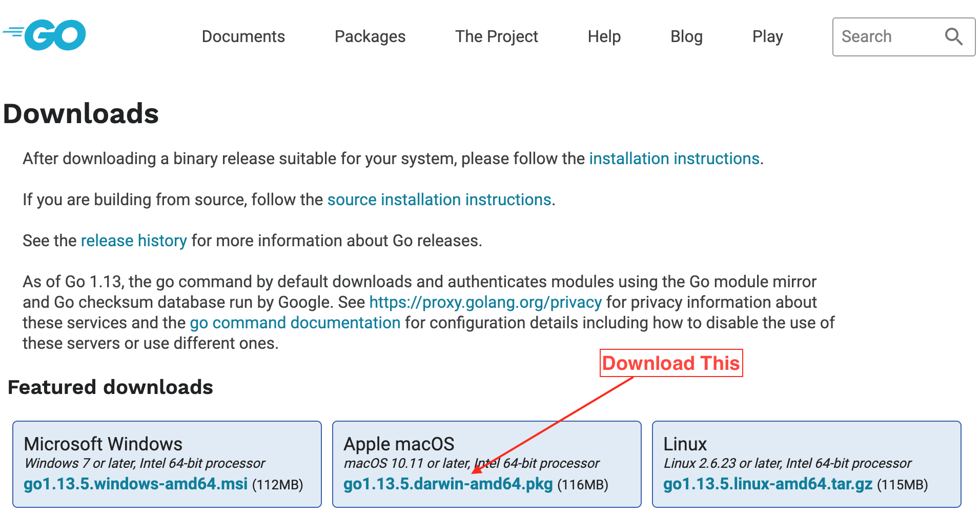Open go command documentation link
Image resolution: width=980 pixels, height=514 pixels.
pos(295,323)
